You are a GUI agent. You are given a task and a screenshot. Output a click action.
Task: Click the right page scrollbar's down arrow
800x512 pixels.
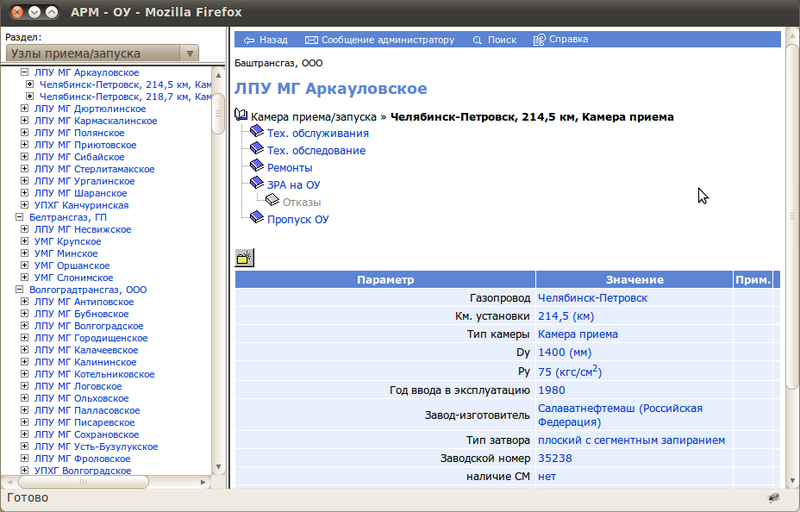coord(792,480)
